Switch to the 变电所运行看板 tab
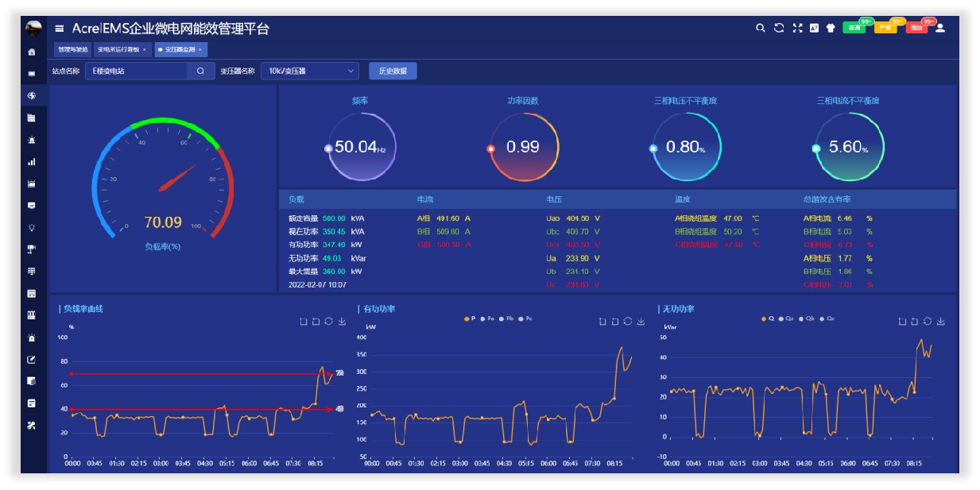The image size is (980, 490). 118,49
